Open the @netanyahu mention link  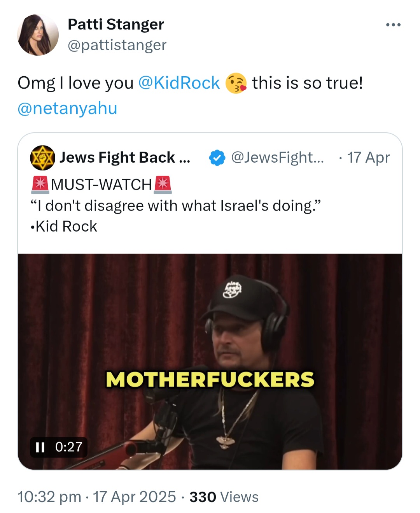coord(67,108)
